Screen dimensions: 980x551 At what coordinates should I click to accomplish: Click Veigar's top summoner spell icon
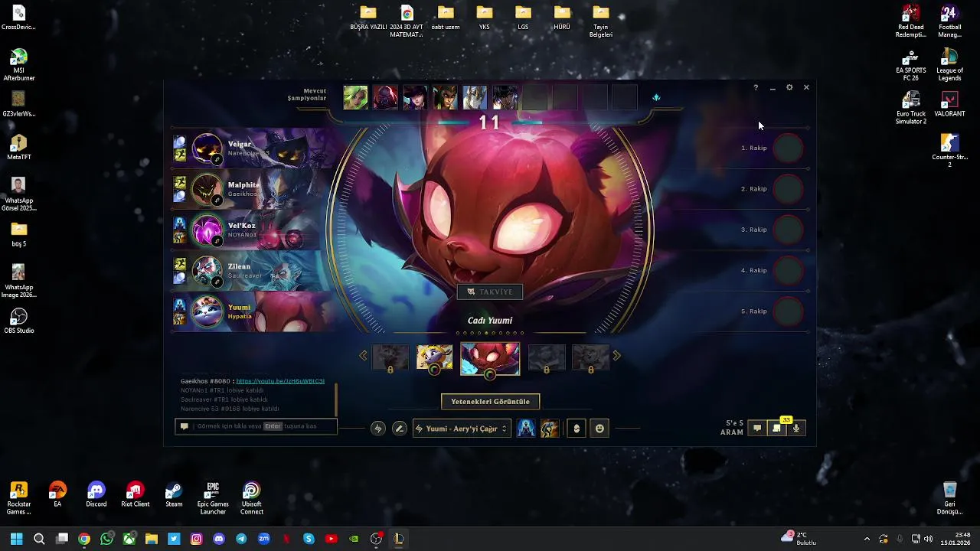179,142
